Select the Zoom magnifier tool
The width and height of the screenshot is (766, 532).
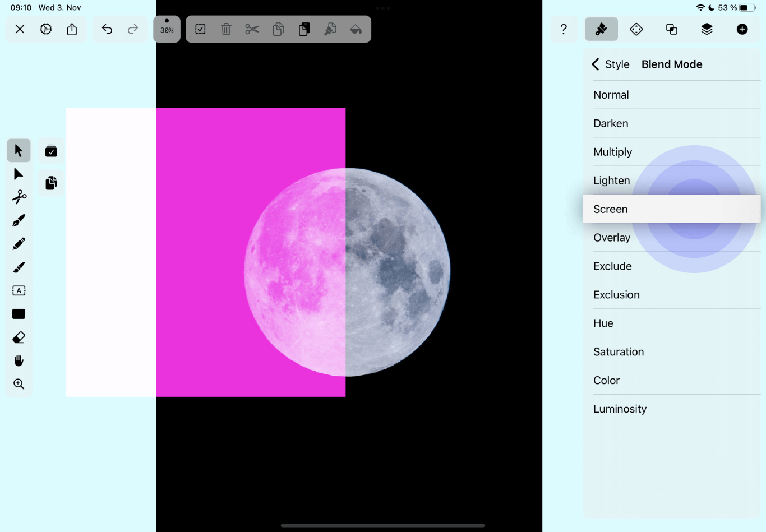click(19, 384)
